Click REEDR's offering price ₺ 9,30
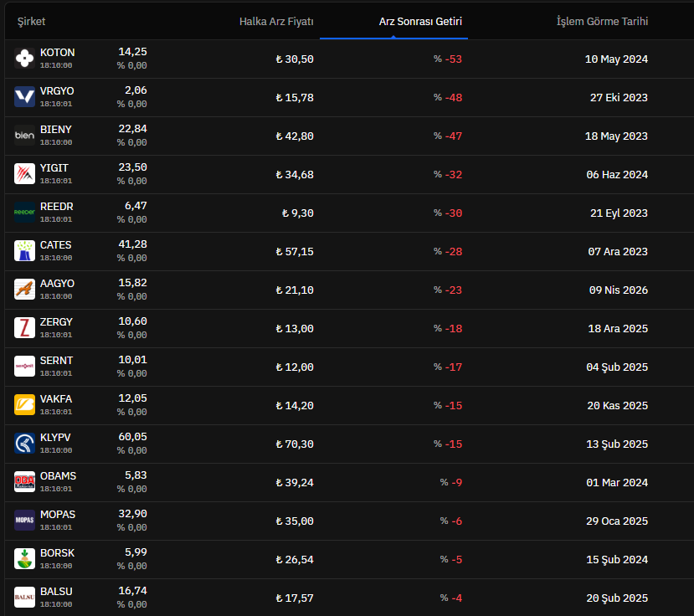Viewport: 694px width, 616px height. (x=298, y=213)
